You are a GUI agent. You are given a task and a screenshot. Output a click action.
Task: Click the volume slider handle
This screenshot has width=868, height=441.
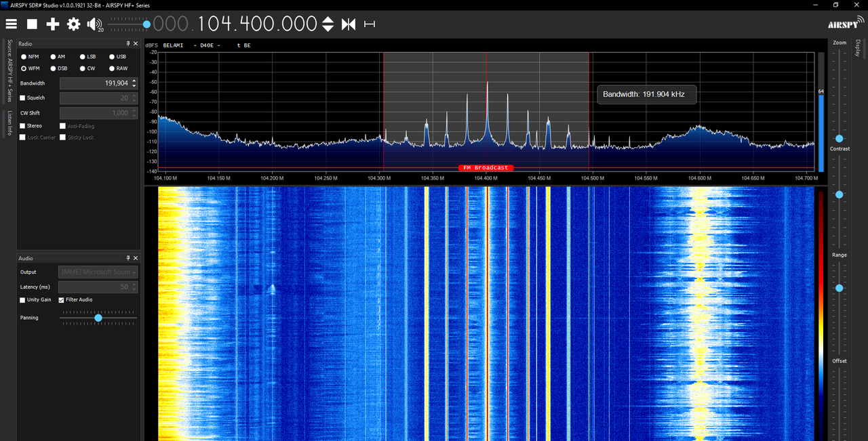146,24
